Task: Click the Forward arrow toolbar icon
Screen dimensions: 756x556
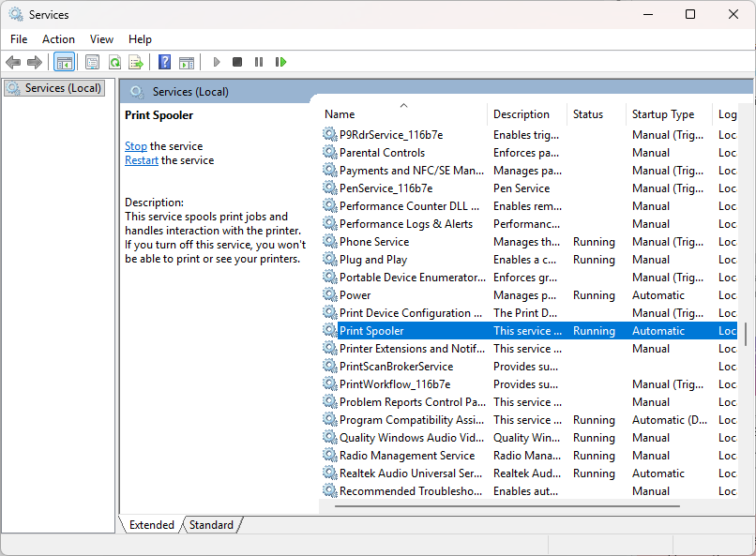Action: [x=35, y=62]
